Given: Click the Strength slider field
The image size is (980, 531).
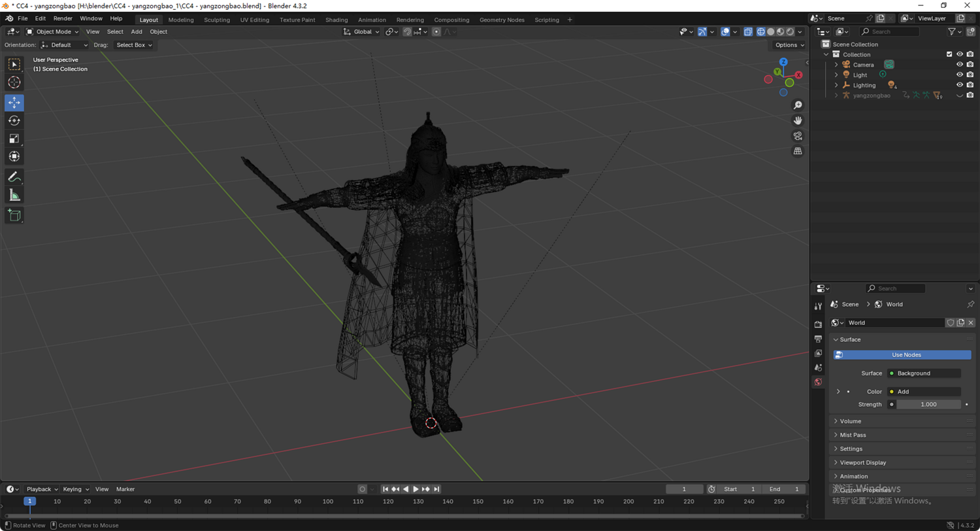Looking at the screenshot, I should pos(928,404).
